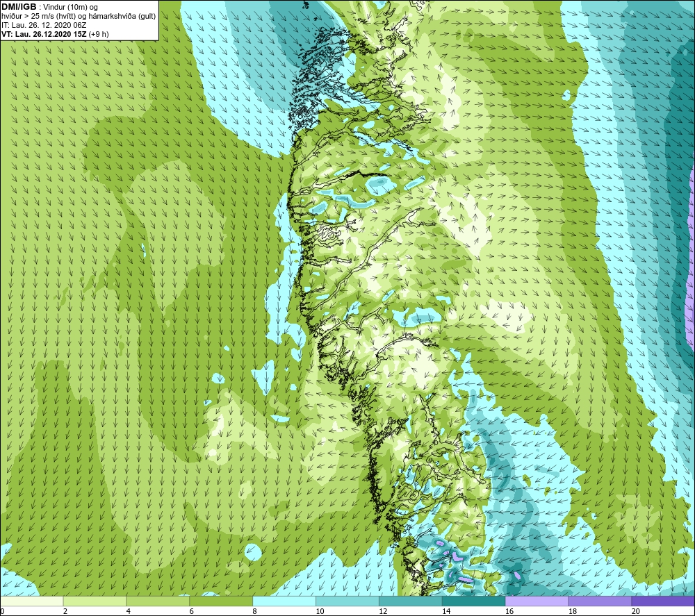Click the scale label '14'

[x=446, y=611]
